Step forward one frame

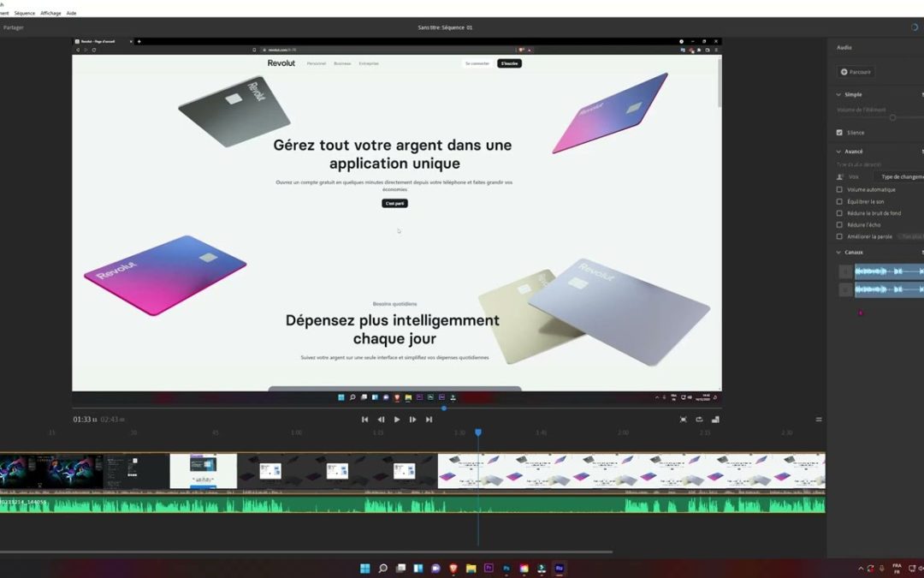[412, 420]
